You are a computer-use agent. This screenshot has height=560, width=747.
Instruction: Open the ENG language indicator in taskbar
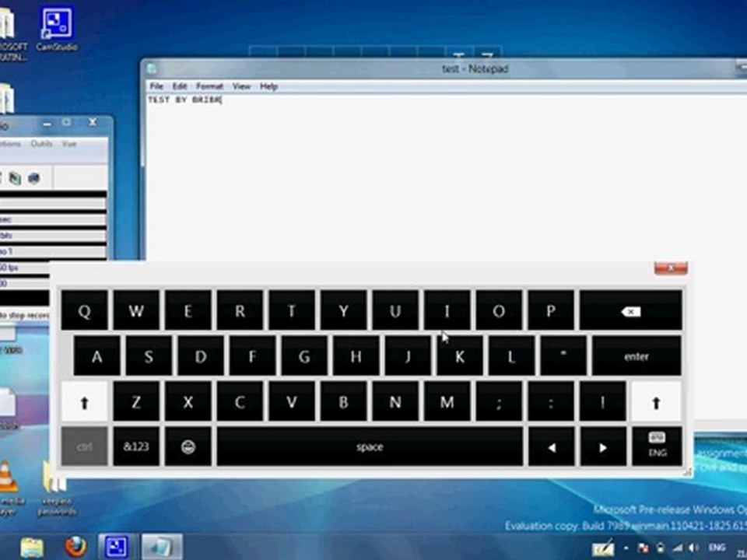716,548
